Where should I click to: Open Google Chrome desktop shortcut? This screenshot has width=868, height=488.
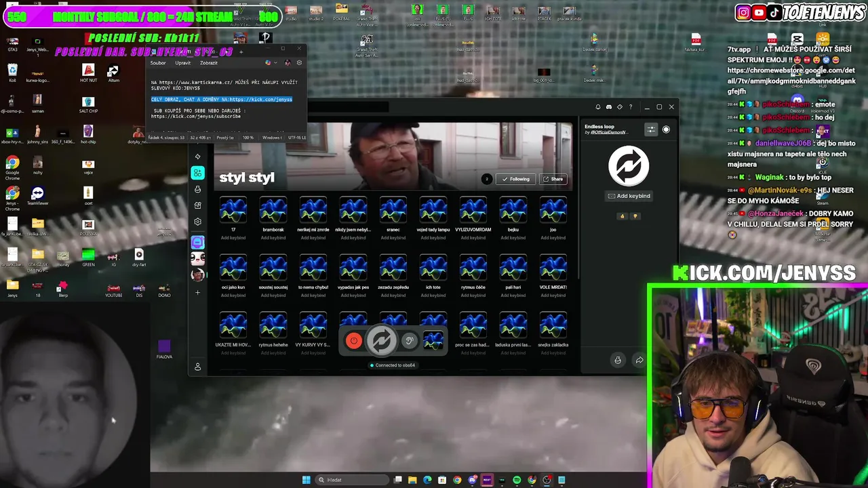coord(12,166)
